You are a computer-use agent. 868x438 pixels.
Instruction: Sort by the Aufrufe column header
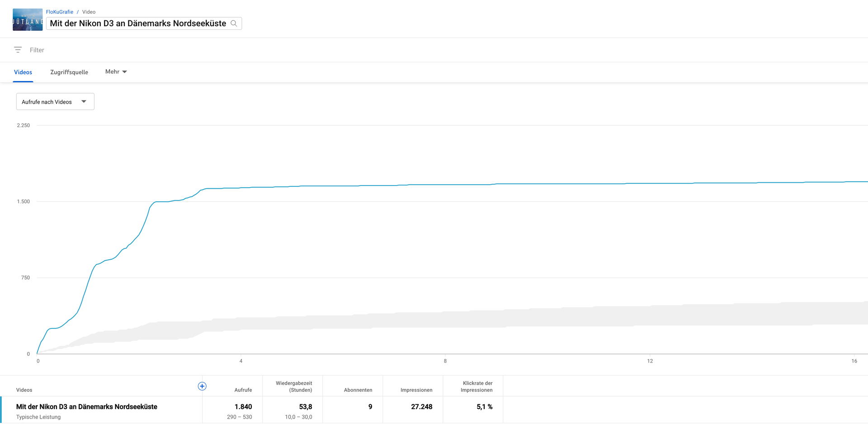pos(243,390)
